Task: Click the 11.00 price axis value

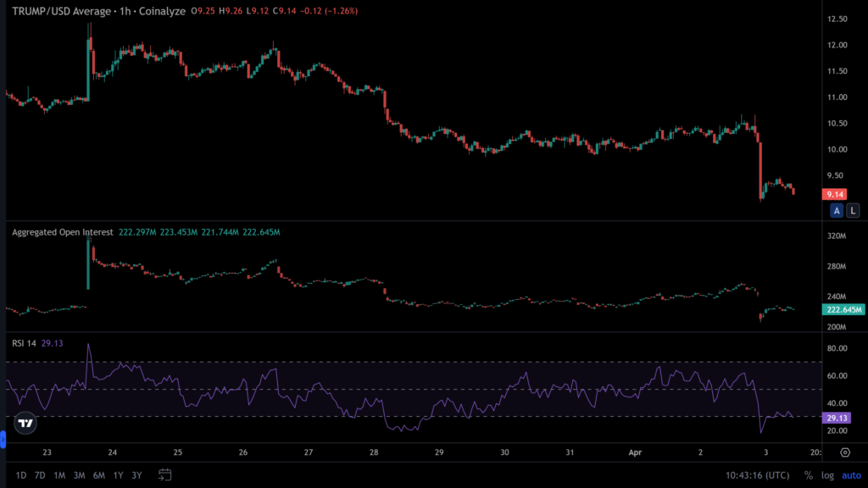Action: [x=837, y=97]
